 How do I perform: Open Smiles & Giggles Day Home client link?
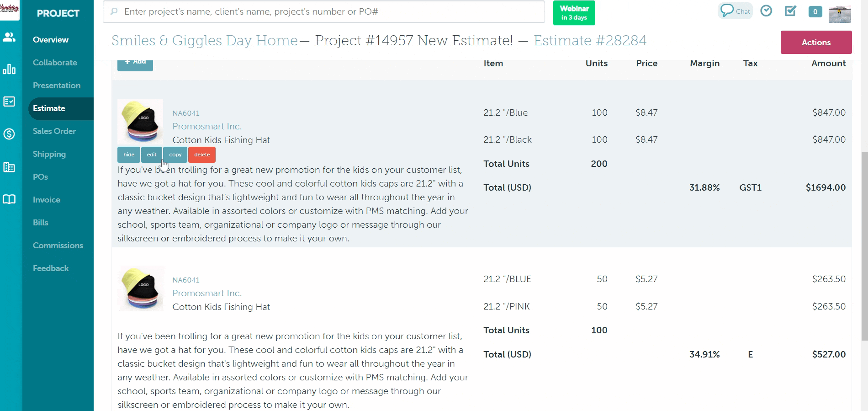pyautogui.click(x=205, y=40)
